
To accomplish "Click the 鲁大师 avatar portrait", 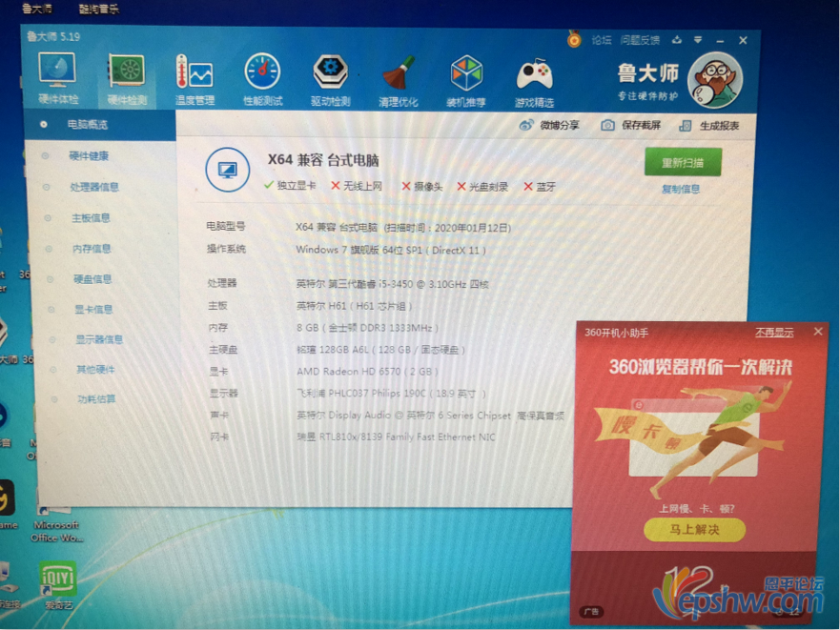I will 715,79.
